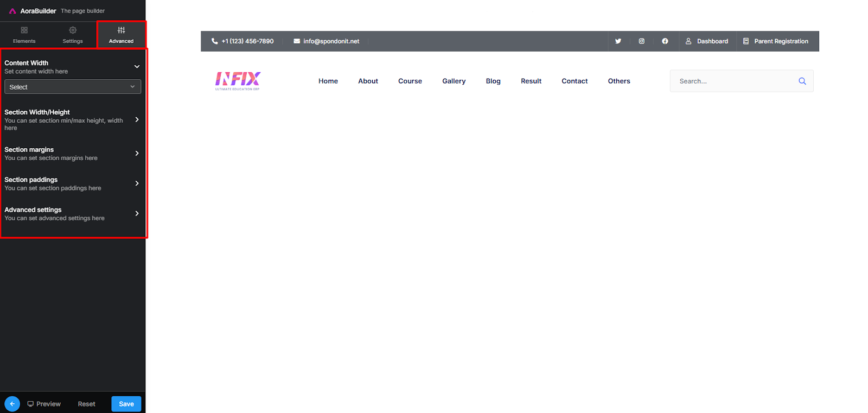Screen dimensions: 868x413
Task: Open the Facebook social icon
Action: 665,41
